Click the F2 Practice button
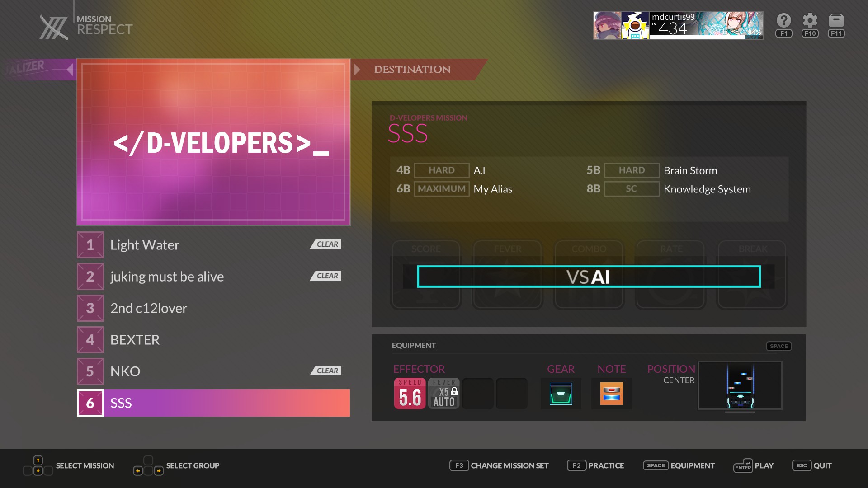Screen dimensions: 868x488 point(595,465)
